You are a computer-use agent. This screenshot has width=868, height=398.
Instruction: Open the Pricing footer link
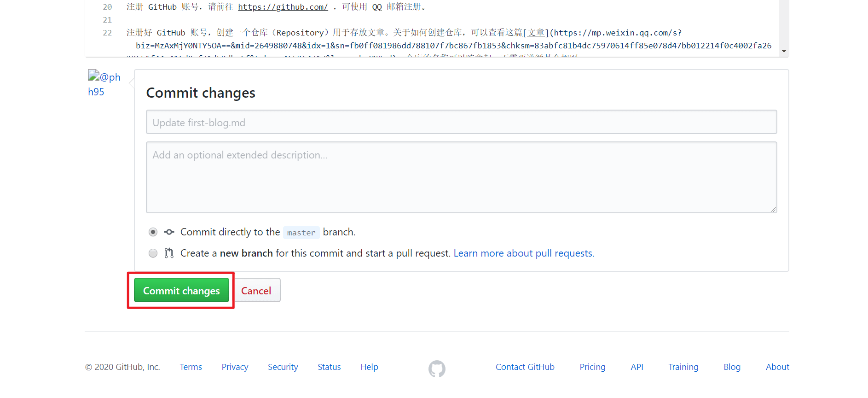[x=592, y=367]
